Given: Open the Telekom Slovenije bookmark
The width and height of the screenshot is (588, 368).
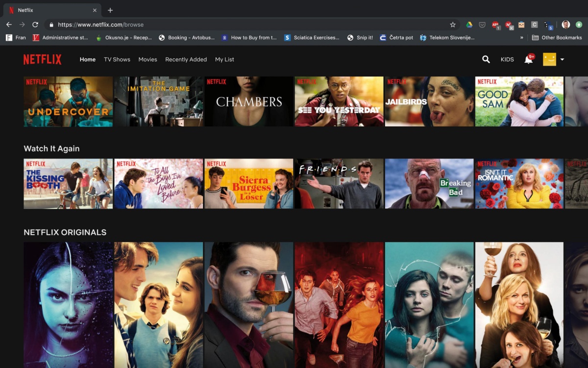Looking at the screenshot, I should (x=447, y=37).
